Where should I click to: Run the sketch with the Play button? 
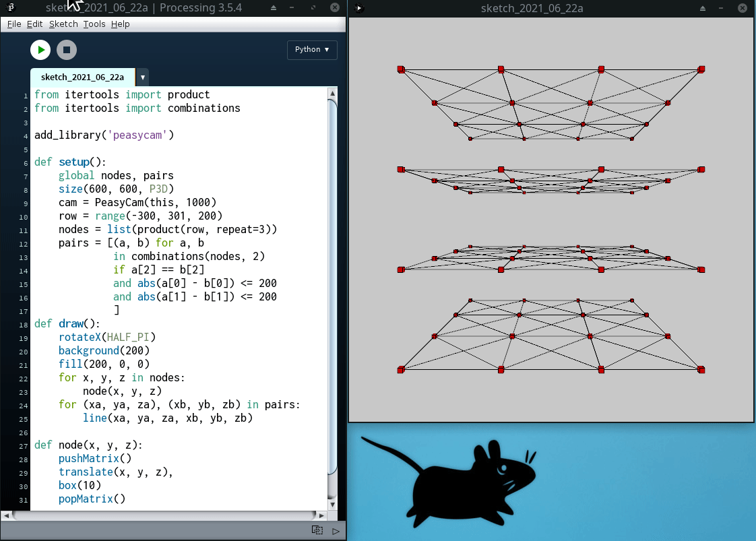(x=40, y=50)
